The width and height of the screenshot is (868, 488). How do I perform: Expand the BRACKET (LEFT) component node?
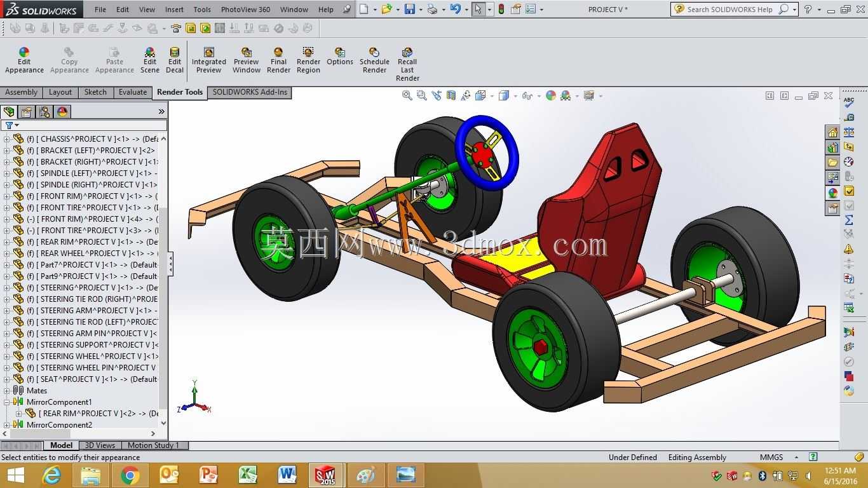click(8, 151)
